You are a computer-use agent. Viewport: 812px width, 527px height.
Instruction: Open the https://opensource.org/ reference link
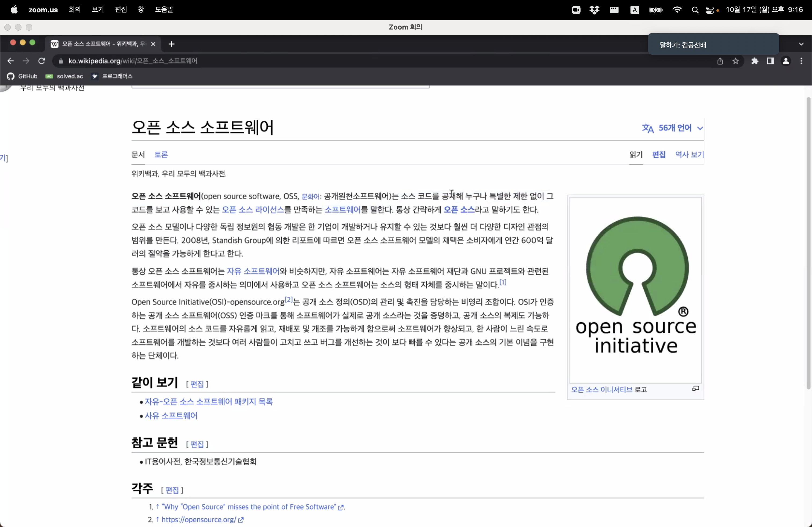pyautogui.click(x=202, y=520)
